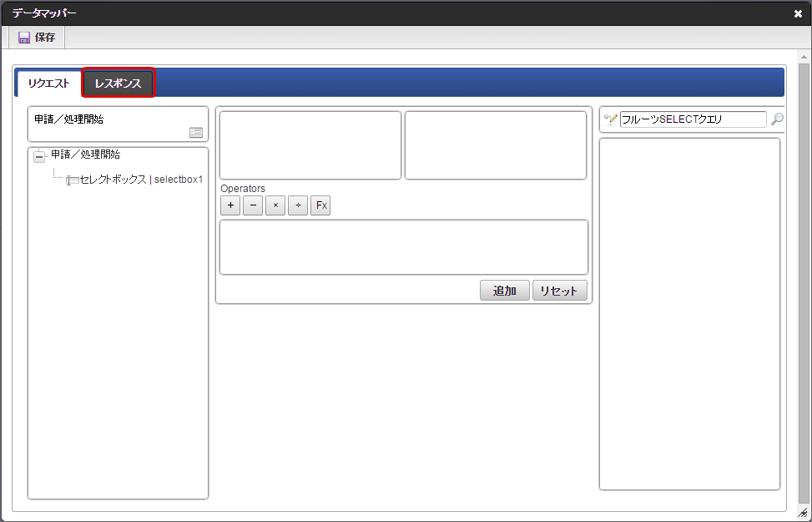812x522 pixels.
Task: Click the 申請／処理開始 header text
Action: 69,119
